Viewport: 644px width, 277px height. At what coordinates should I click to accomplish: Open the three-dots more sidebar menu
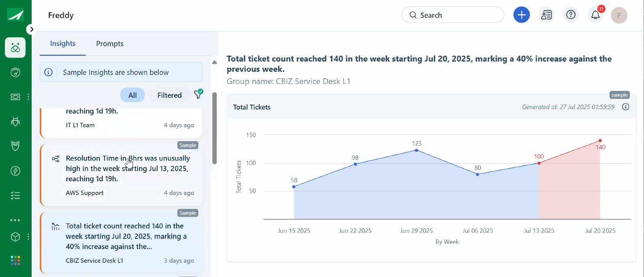[x=15, y=220]
